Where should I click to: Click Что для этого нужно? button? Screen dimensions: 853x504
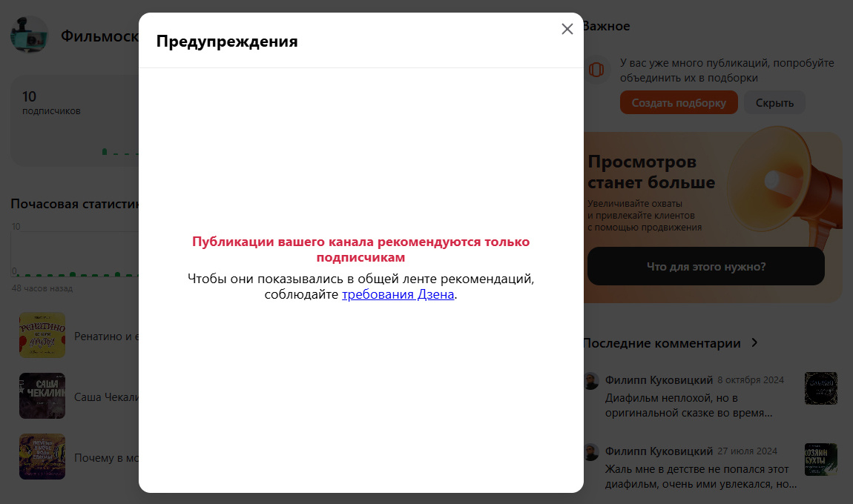point(705,266)
